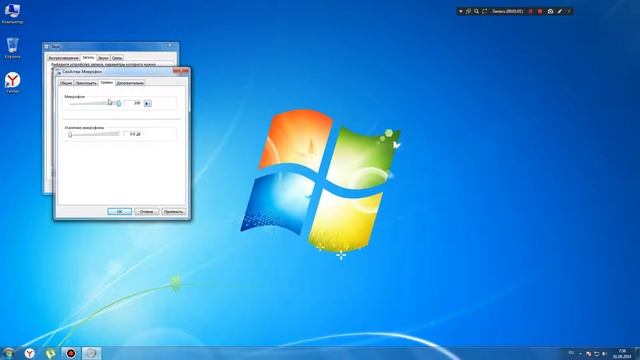Click the Отмена button
Screen dimensions: 640x360
point(147,211)
